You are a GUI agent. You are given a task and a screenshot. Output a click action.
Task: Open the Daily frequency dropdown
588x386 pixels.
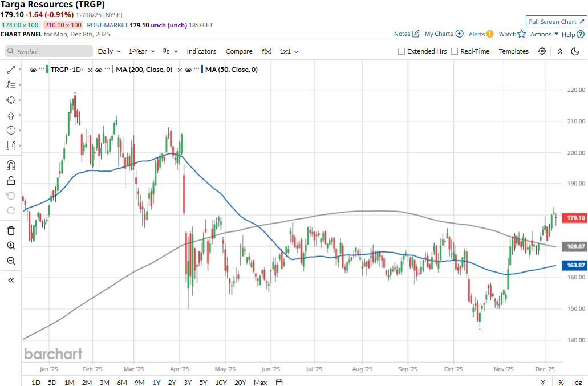pos(109,51)
